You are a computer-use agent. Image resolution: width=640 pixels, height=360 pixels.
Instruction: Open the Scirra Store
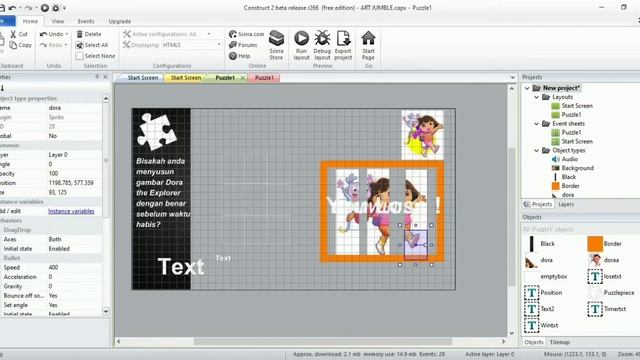click(x=276, y=45)
